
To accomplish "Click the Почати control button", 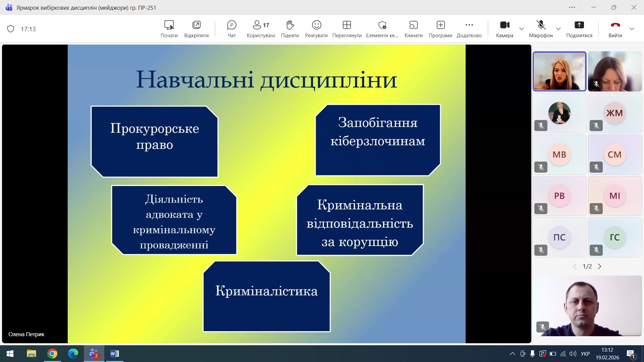I will [x=169, y=28].
